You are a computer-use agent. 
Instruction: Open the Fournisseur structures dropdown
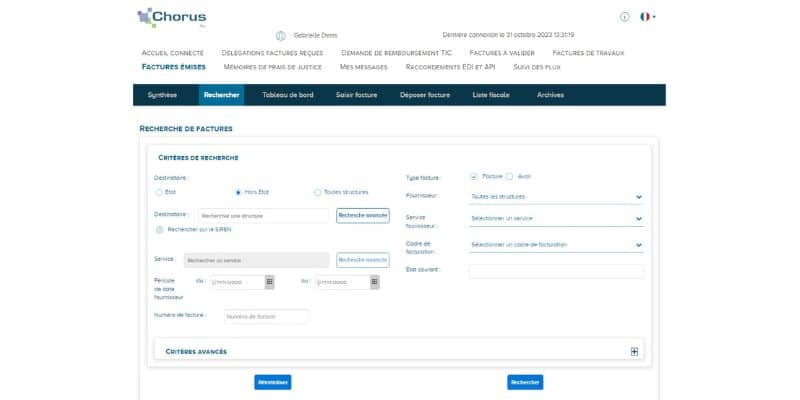(x=556, y=197)
